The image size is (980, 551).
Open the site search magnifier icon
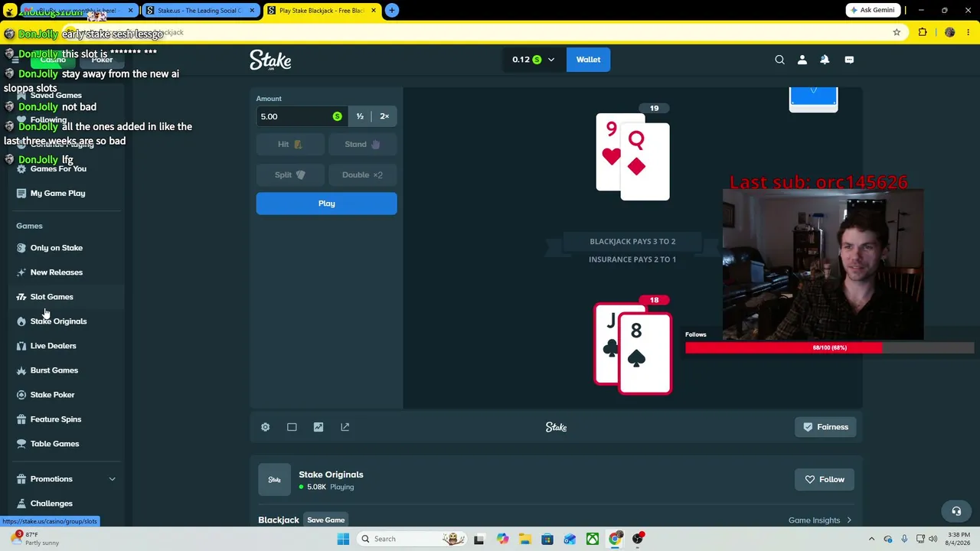tap(779, 60)
